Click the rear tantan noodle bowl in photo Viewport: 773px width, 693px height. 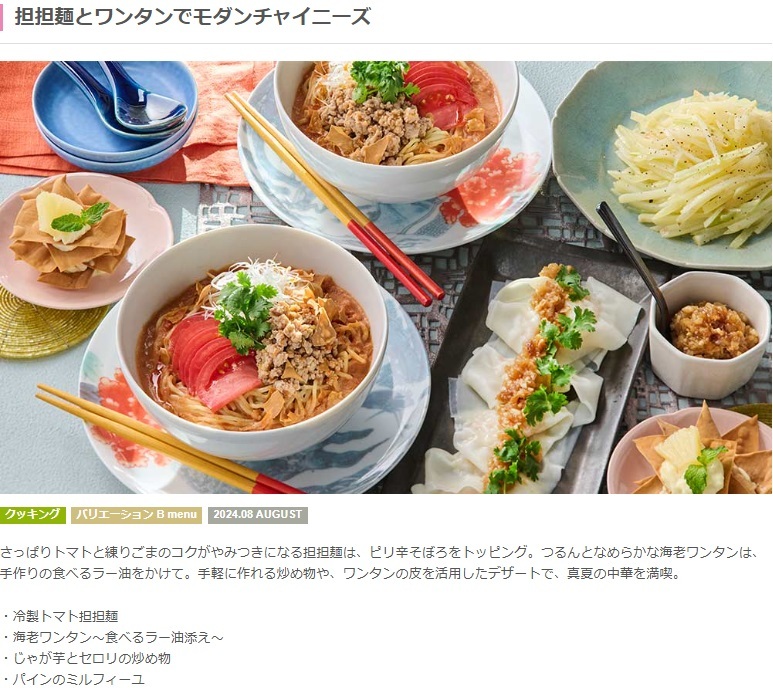pos(396,128)
